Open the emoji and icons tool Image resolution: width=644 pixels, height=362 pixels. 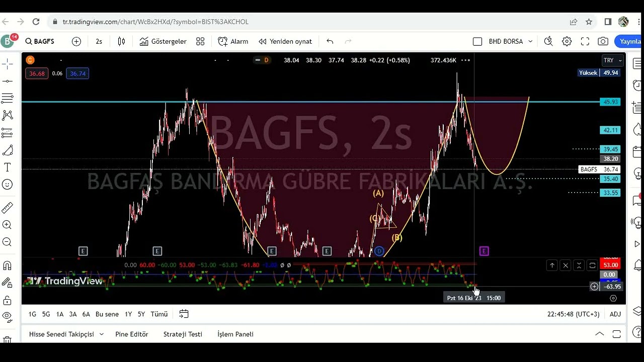click(x=7, y=185)
